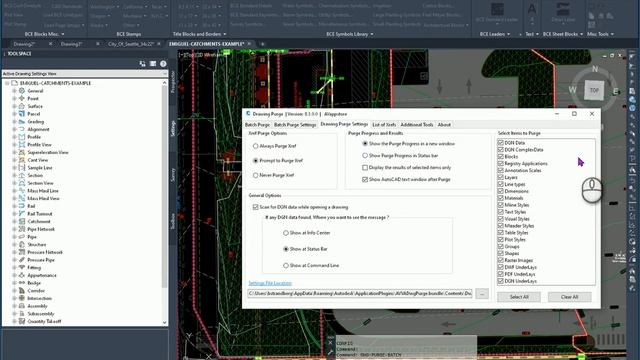Click the Drawing Purge app logo icon

[x=248, y=114]
